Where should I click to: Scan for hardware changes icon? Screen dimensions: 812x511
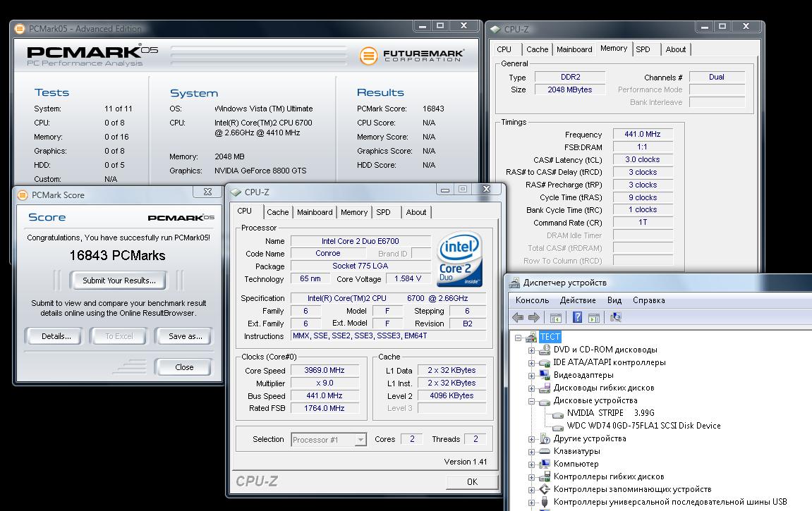[616, 318]
